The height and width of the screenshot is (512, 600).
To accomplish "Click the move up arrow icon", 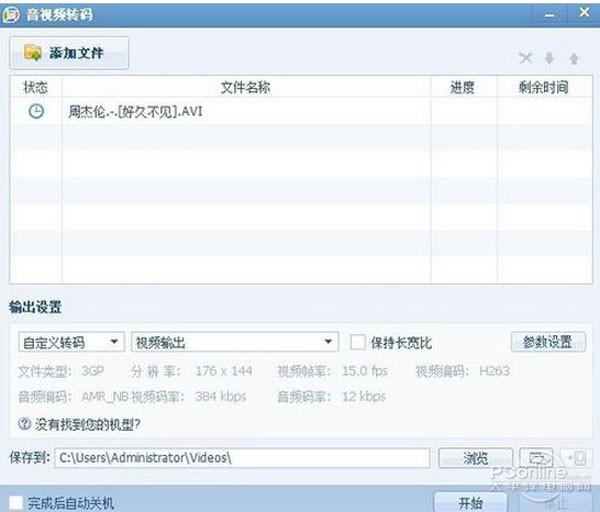I will point(574,59).
